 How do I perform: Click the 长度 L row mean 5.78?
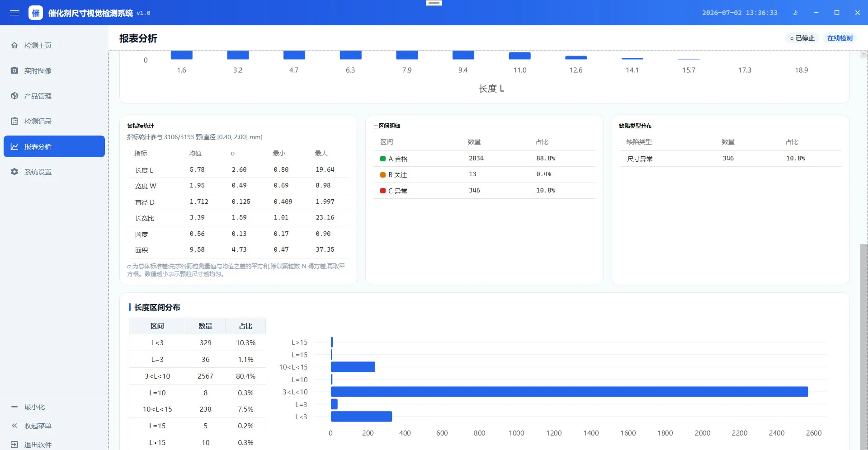(197, 170)
